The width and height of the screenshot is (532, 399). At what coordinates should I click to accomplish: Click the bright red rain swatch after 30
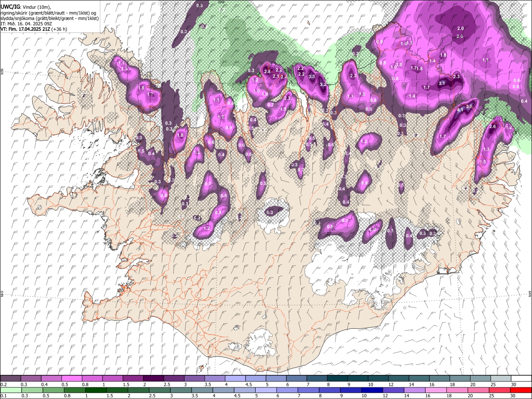point(521,390)
